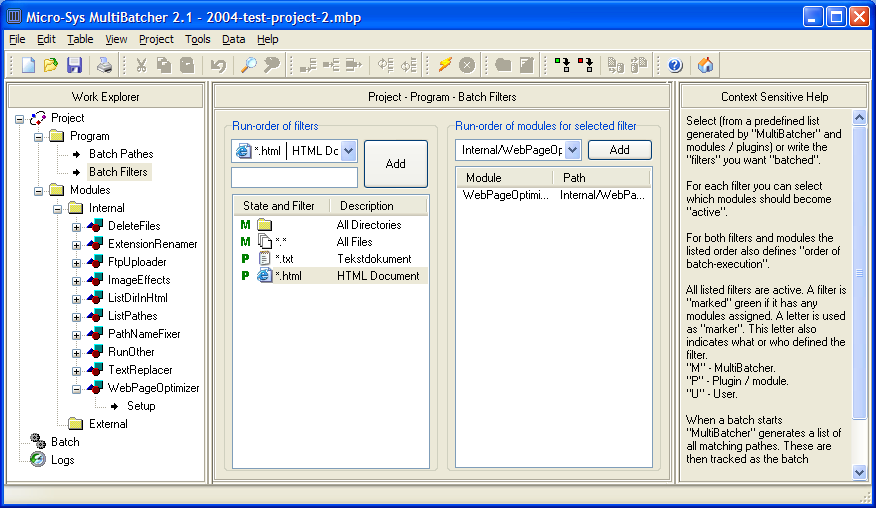
Task: Open the Tools menu
Action: tap(198, 39)
